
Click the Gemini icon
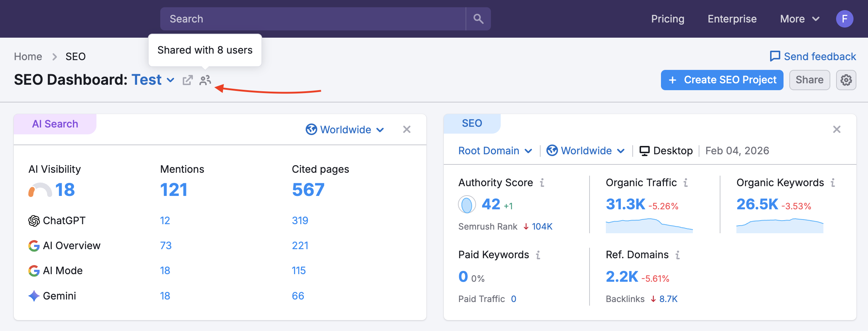pos(33,296)
